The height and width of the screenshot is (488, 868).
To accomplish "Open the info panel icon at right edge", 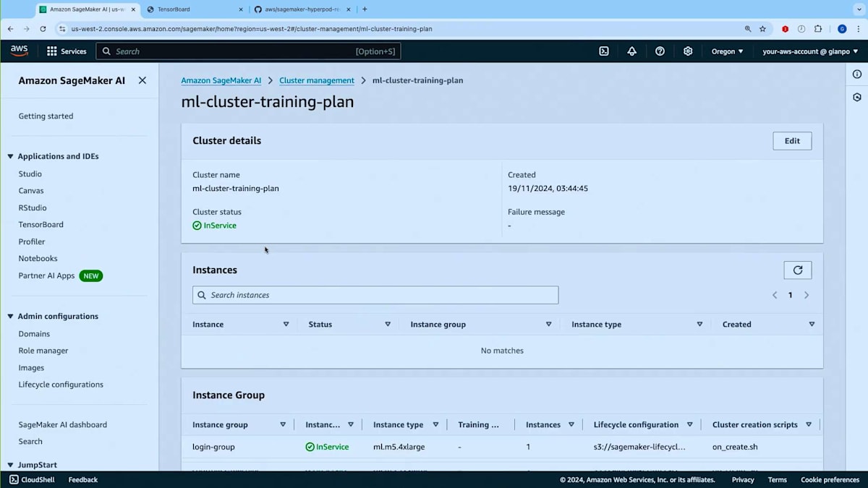I will [857, 74].
